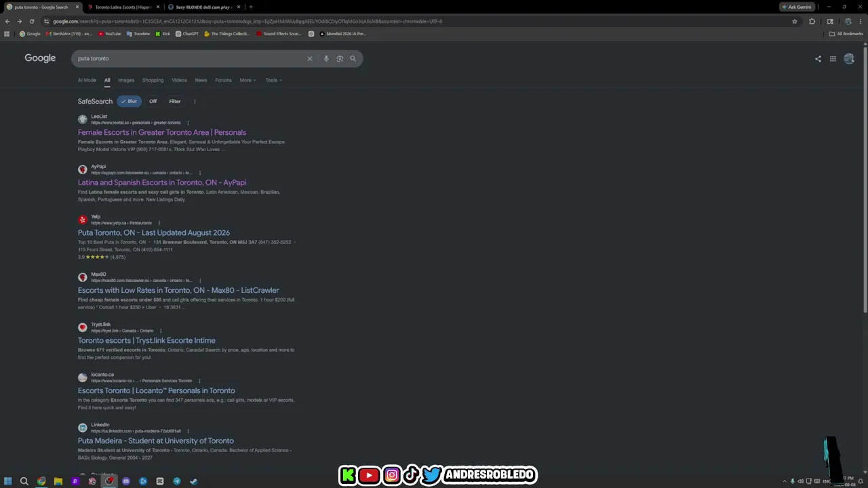The width and height of the screenshot is (868, 488).
Task: Turn SafeSearch Off
Action: pyautogui.click(x=153, y=101)
